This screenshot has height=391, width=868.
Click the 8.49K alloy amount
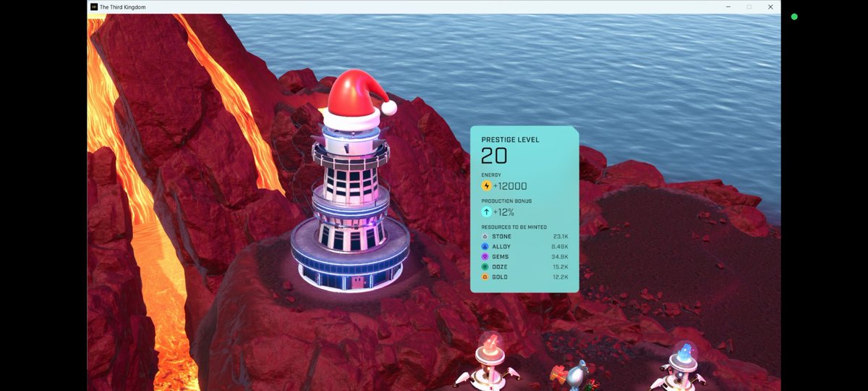(560, 247)
